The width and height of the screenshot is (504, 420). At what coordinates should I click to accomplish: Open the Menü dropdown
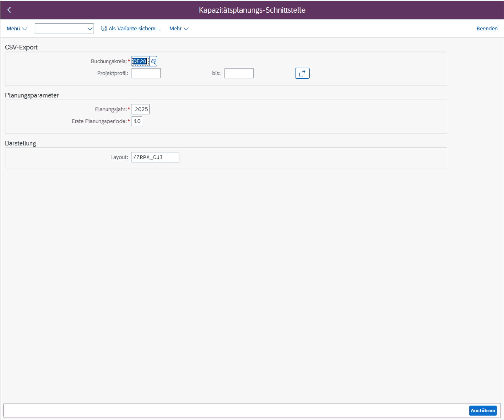click(17, 29)
